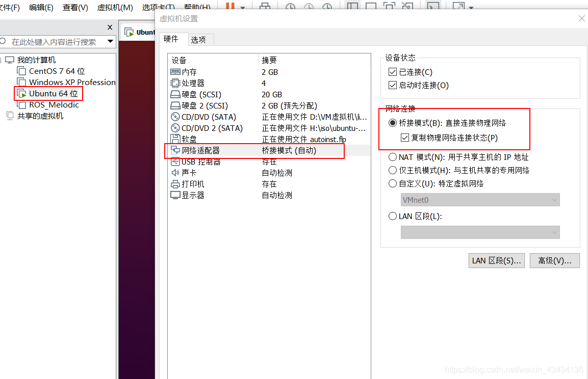Viewport: 588px width, 379px height.
Task: Open the library search options dropdown arrow
Action: [110, 42]
